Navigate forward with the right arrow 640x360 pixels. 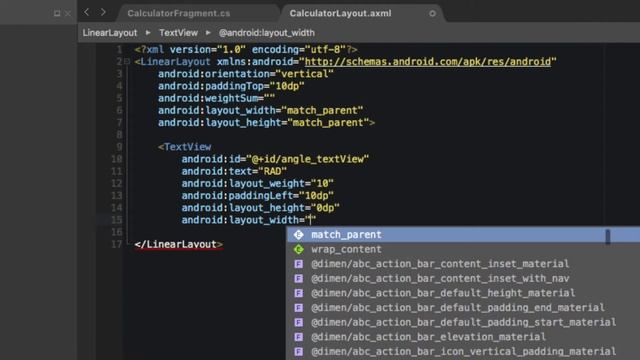tap(103, 12)
